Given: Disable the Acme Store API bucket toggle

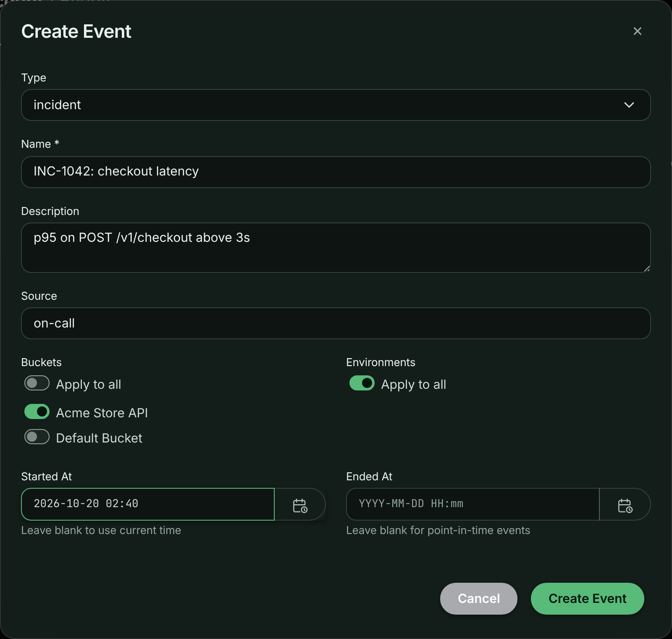Looking at the screenshot, I should click(x=37, y=412).
